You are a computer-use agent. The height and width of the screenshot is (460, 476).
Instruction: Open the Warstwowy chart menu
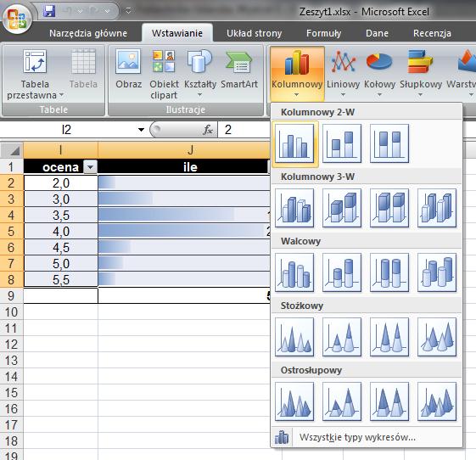tap(462, 74)
